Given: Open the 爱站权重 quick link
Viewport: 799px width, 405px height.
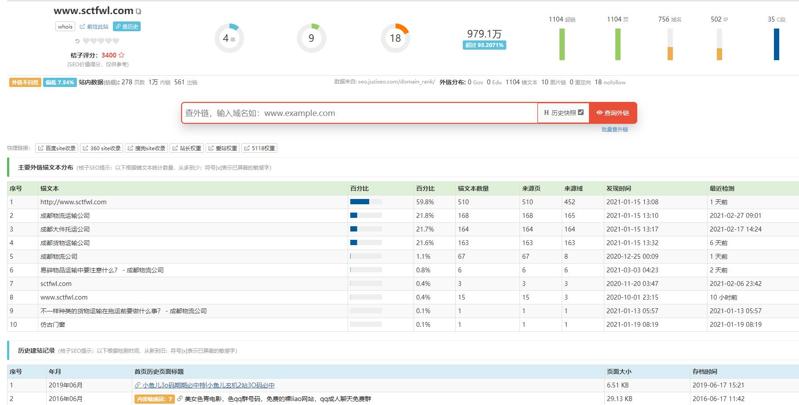Looking at the screenshot, I should click(x=225, y=148).
